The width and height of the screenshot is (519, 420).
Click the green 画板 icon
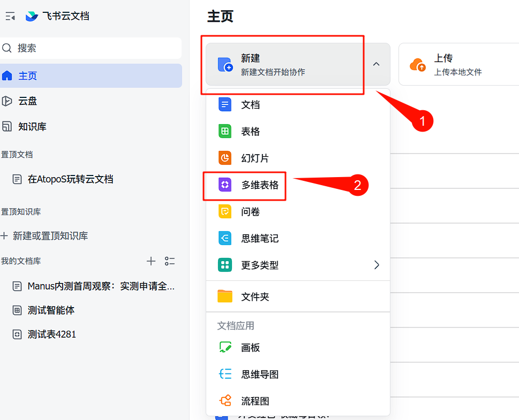tap(225, 347)
